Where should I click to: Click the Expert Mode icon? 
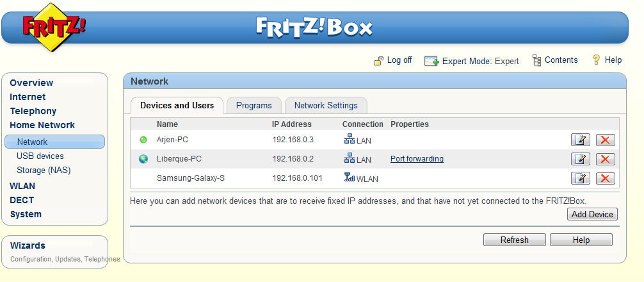point(431,61)
